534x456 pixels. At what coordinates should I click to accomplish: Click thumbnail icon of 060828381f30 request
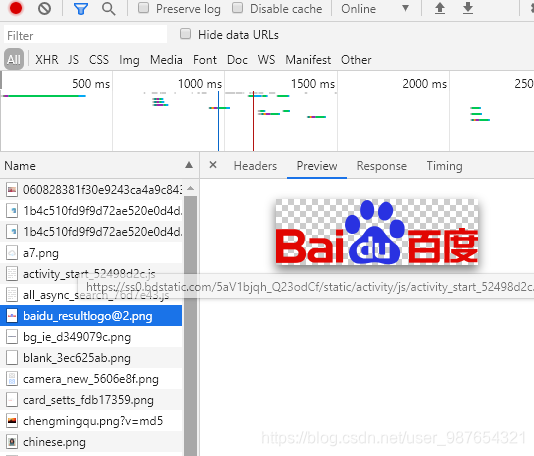12,190
